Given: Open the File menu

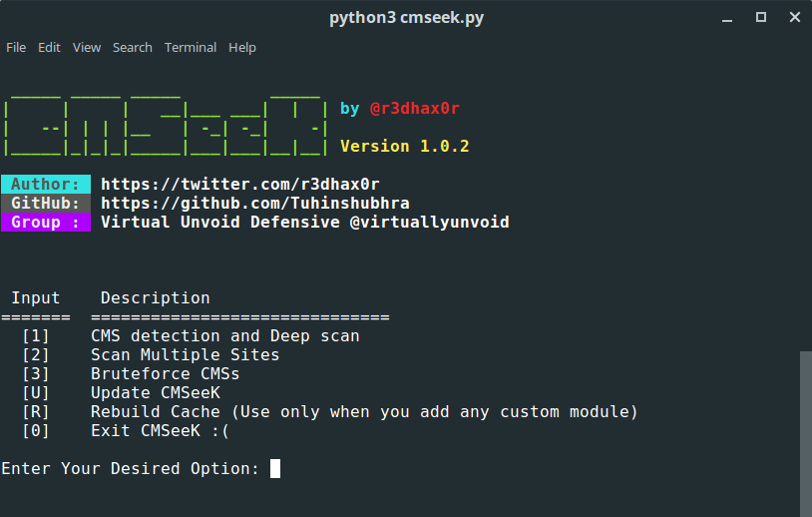Looking at the screenshot, I should pos(16,47).
